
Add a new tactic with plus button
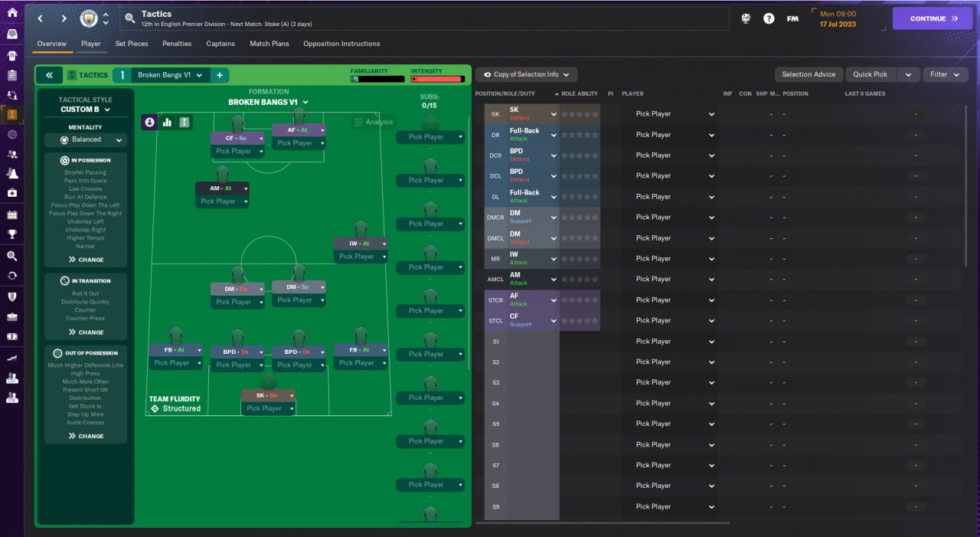(x=219, y=75)
